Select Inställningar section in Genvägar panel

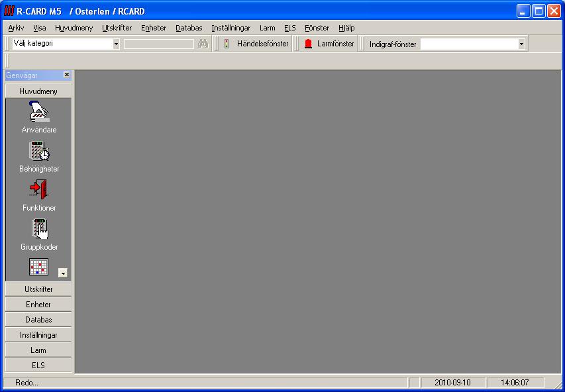coord(38,334)
